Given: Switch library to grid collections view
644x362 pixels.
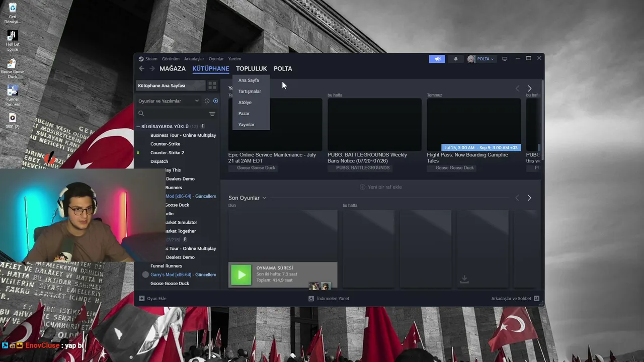Looking at the screenshot, I should click(x=212, y=85).
